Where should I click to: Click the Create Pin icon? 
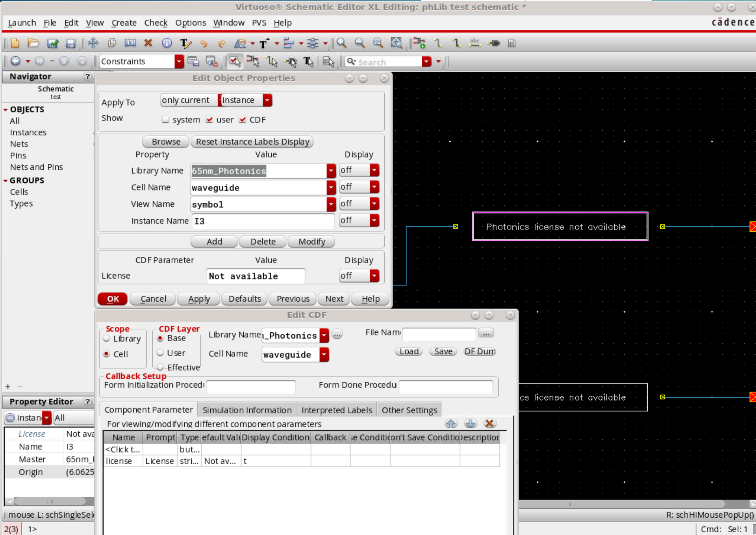494,43
